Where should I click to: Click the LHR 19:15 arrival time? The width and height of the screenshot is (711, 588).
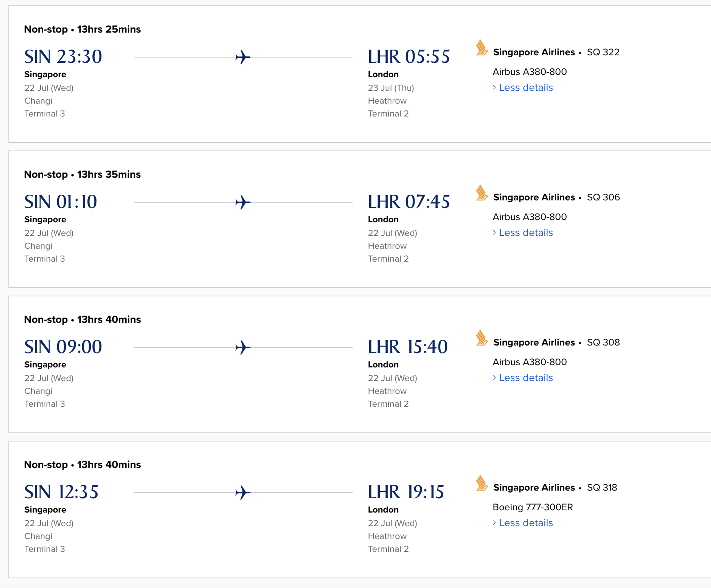[406, 492]
